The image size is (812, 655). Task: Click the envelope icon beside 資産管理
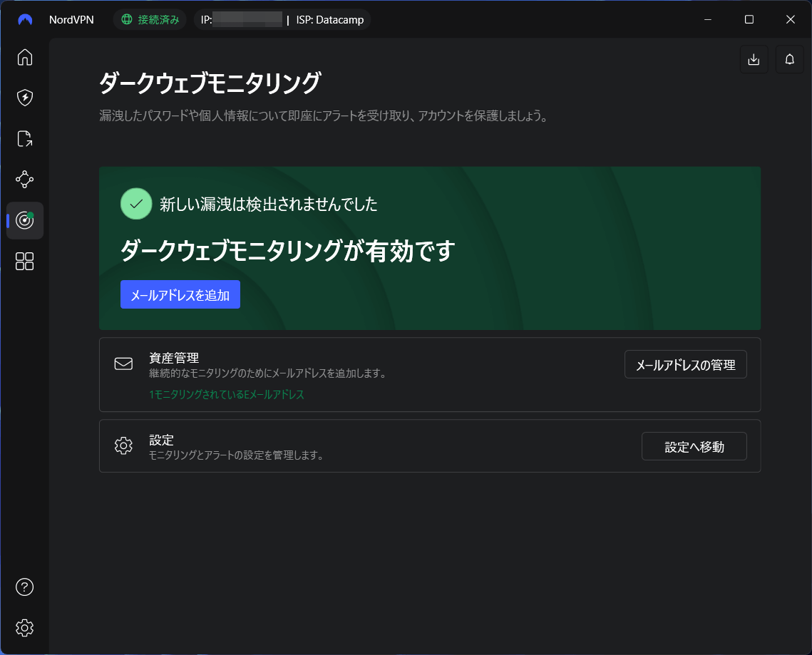123,363
